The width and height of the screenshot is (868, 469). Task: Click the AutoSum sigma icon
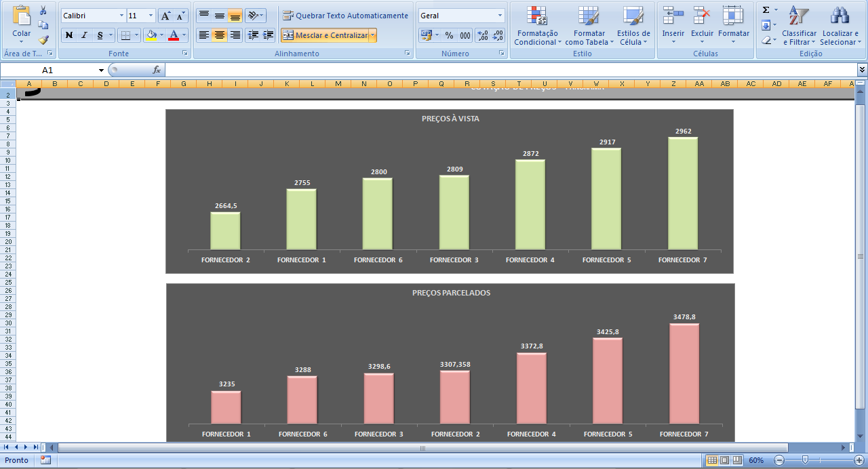pos(766,10)
